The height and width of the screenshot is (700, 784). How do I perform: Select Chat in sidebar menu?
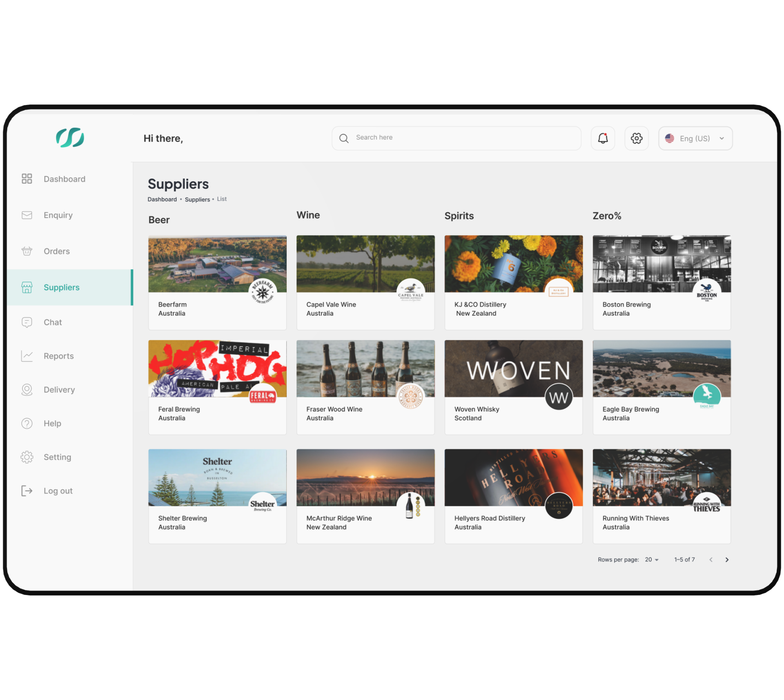click(x=53, y=322)
